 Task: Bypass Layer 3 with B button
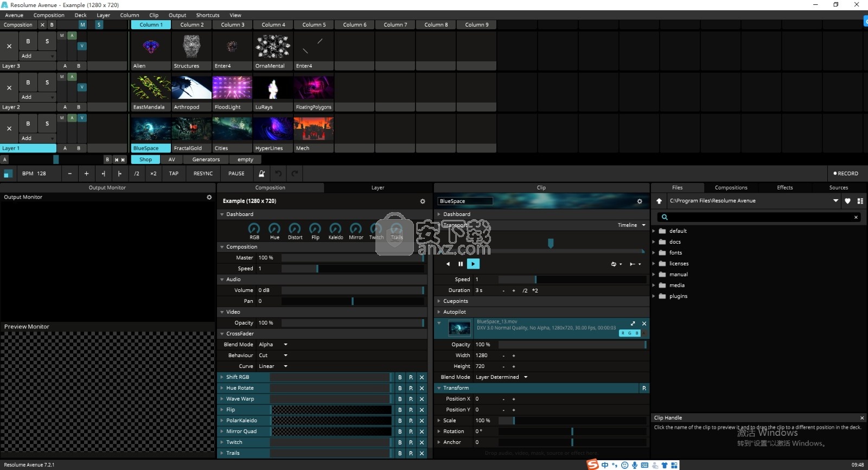point(28,41)
